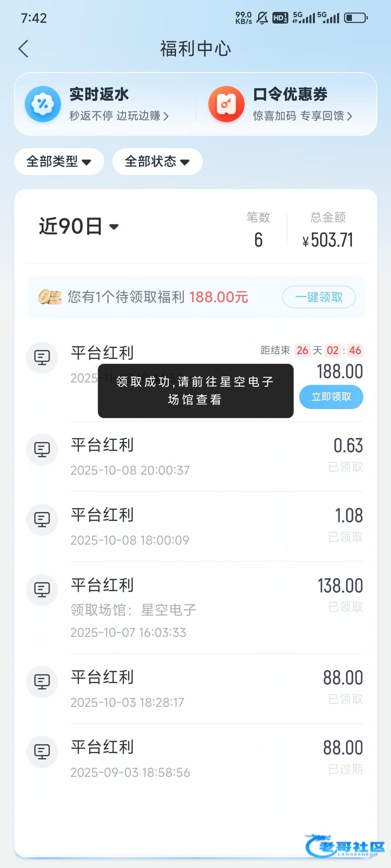Open 秒返不停 边玩边赚 link
Viewport: 391px width, 868px height.
119,116
